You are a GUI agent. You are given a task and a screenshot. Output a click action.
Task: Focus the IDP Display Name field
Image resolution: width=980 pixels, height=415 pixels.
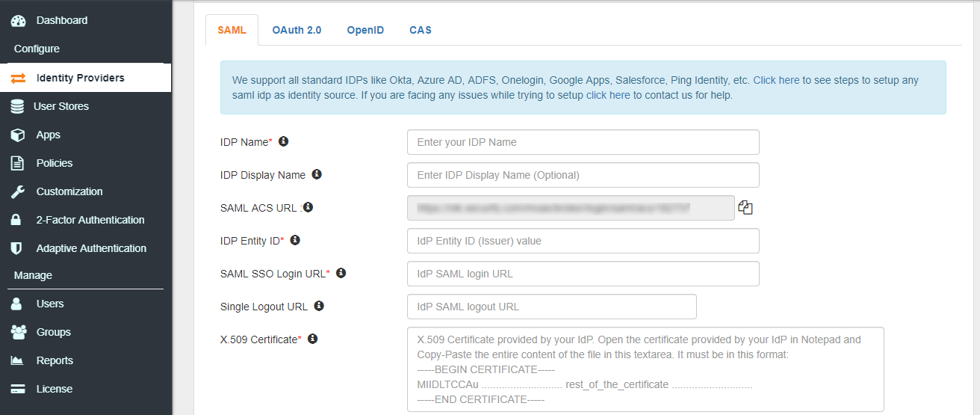point(583,175)
